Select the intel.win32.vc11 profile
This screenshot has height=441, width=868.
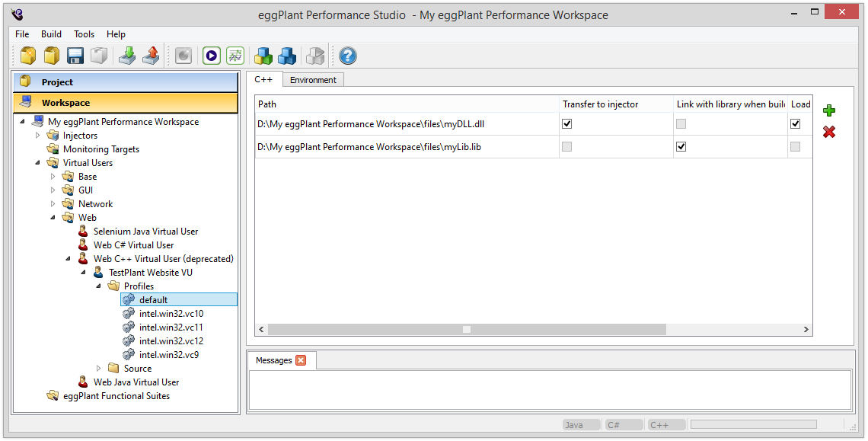click(x=171, y=328)
